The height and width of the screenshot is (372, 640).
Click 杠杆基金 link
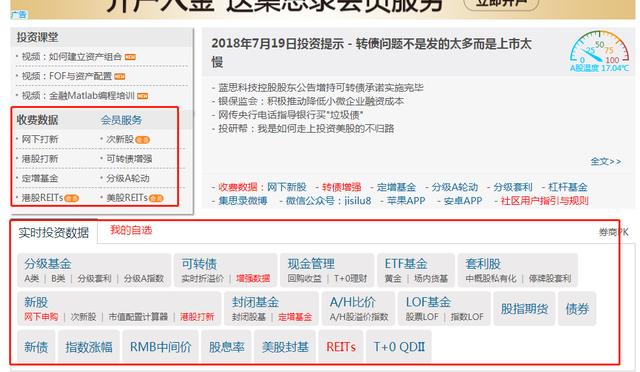tap(567, 187)
